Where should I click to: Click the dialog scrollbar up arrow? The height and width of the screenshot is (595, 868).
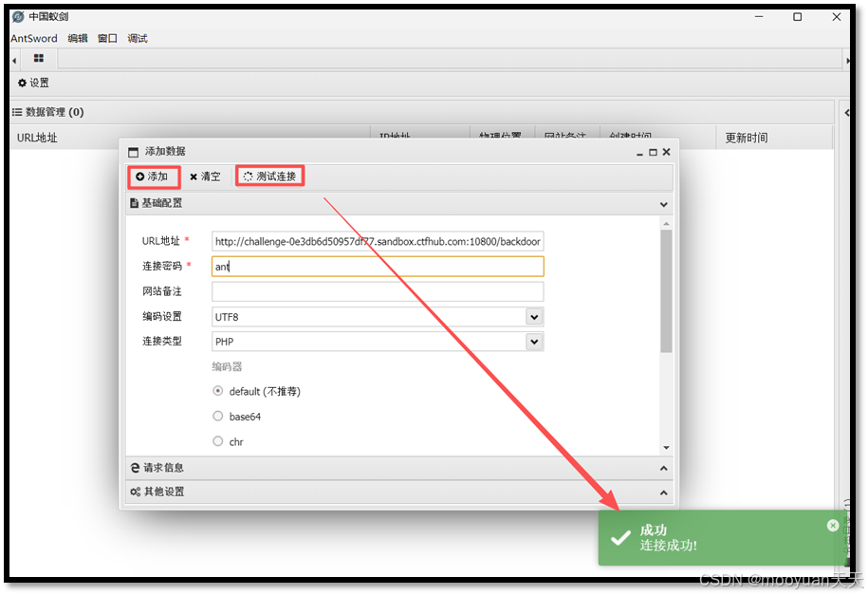tap(667, 224)
